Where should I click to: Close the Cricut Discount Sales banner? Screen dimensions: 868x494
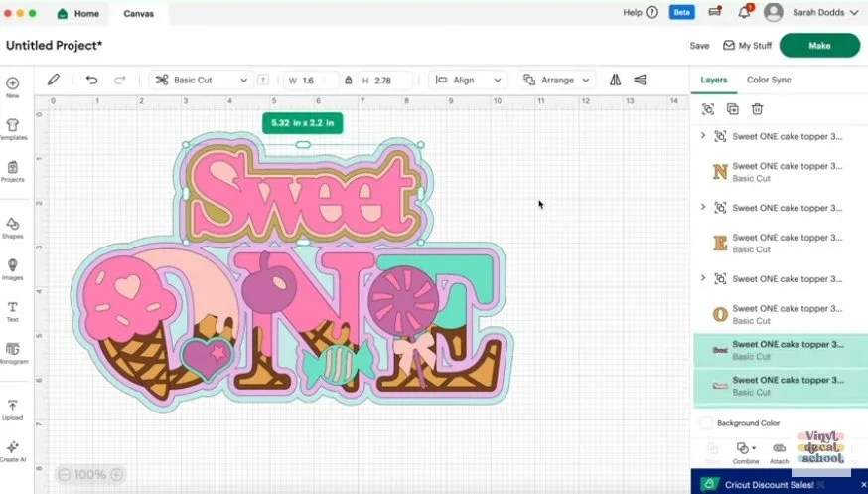point(863,485)
